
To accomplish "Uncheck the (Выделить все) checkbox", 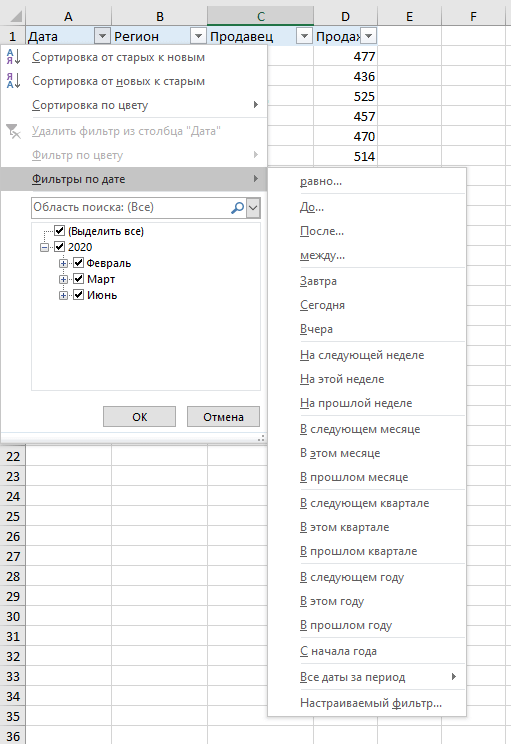I will click(59, 231).
